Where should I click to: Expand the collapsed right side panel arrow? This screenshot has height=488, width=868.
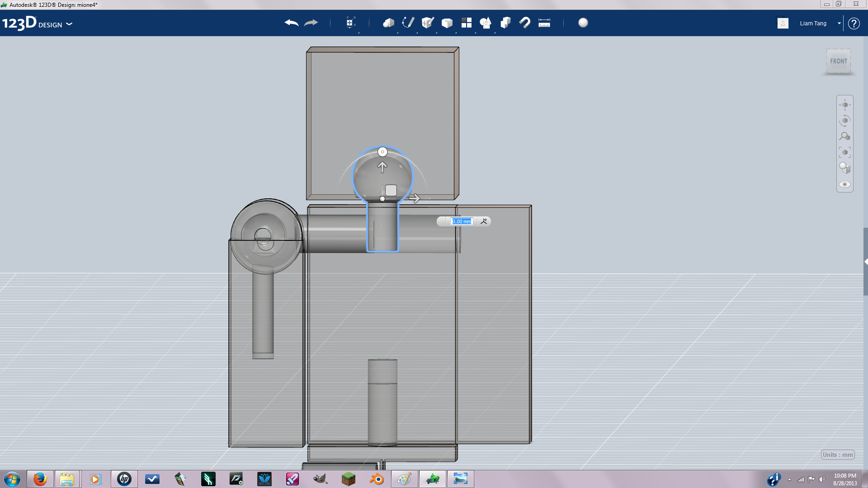[x=866, y=262]
